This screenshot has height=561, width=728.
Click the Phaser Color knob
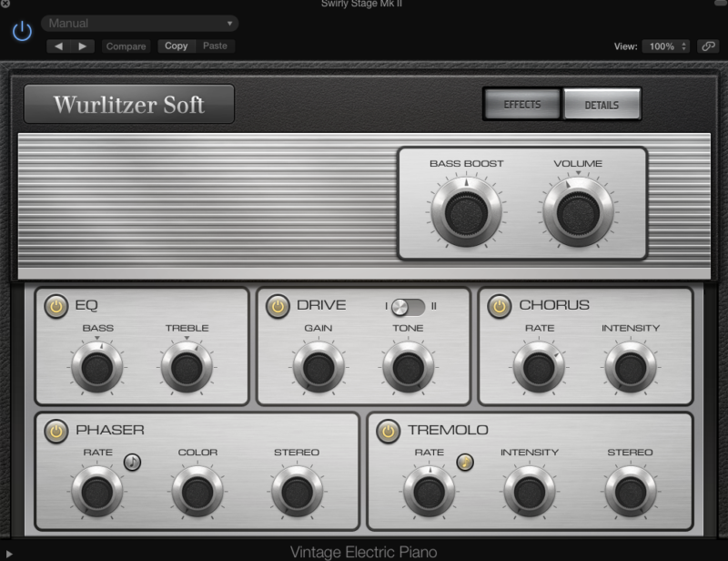[197, 492]
